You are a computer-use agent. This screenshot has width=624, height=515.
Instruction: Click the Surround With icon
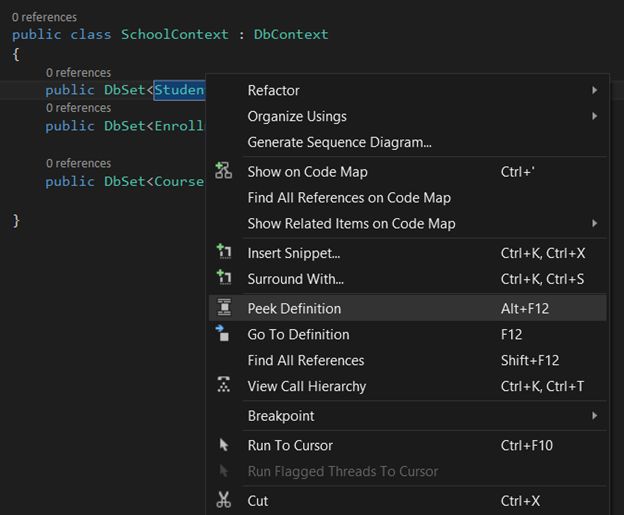tap(224, 278)
